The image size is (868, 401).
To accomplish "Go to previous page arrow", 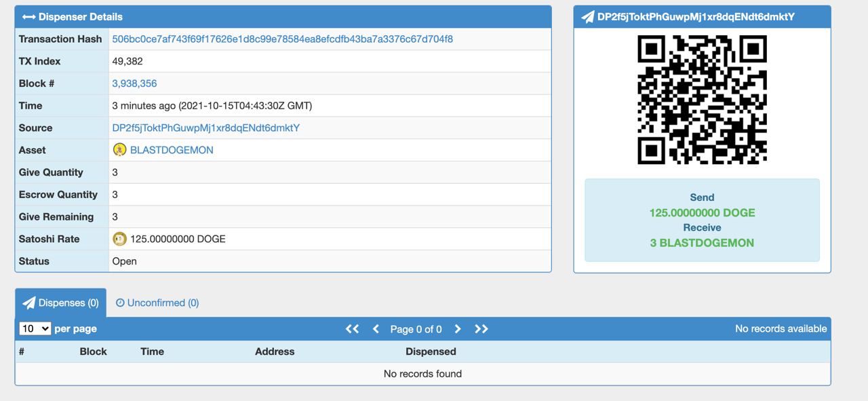I will point(376,328).
